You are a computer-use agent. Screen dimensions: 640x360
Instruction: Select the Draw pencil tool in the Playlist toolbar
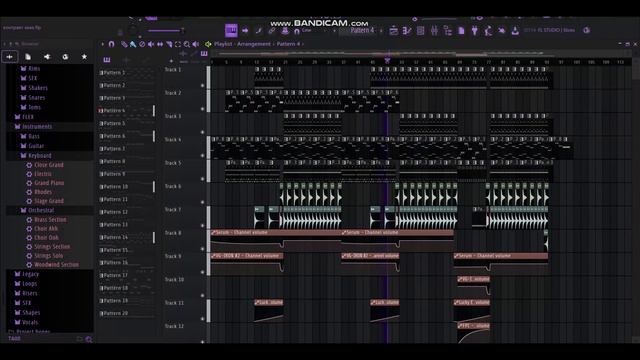[124, 44]
